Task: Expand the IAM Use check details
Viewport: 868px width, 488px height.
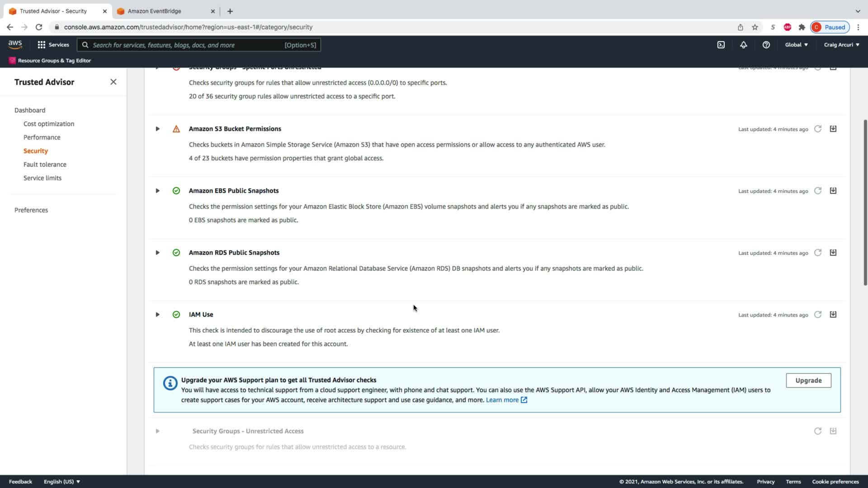Action: 157,314
